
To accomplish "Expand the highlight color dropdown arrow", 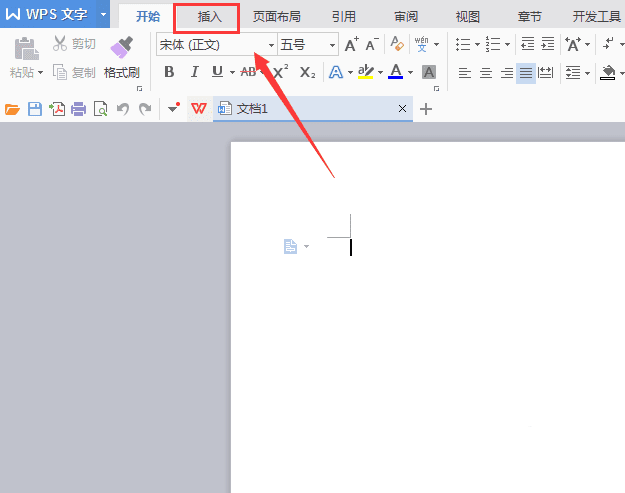I will coord(380,73).
